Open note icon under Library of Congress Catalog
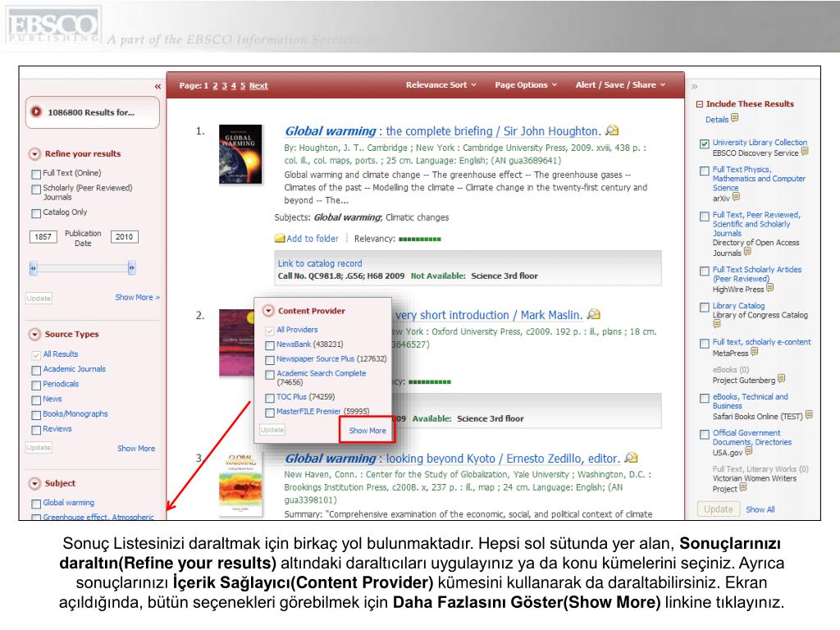840x630 pixels. 716,324
